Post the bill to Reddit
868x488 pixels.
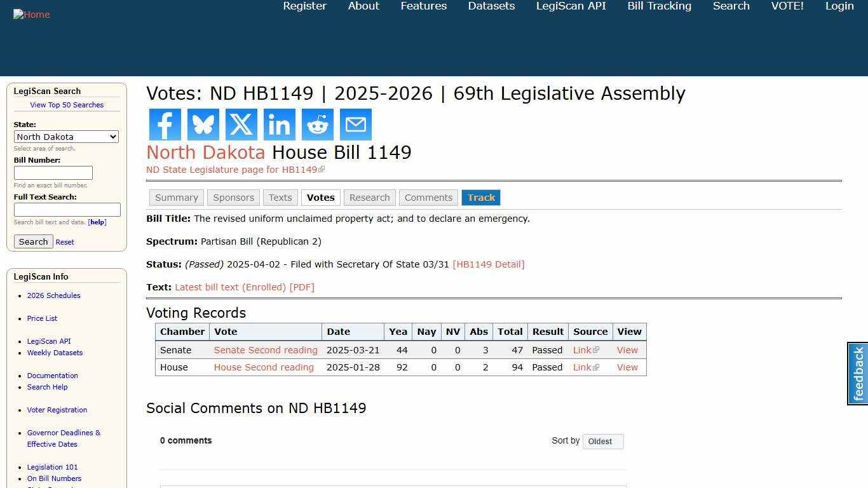pos(317,125)
